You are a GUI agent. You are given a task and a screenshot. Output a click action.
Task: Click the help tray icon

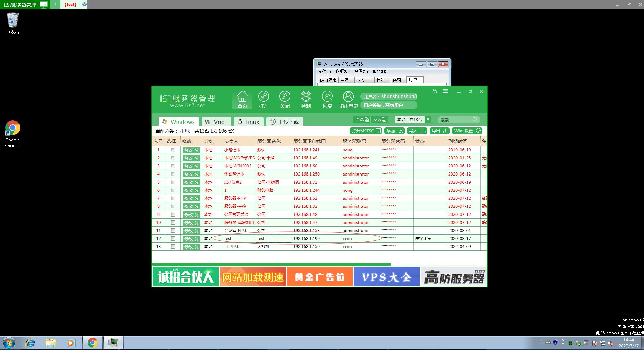[555, 342]
